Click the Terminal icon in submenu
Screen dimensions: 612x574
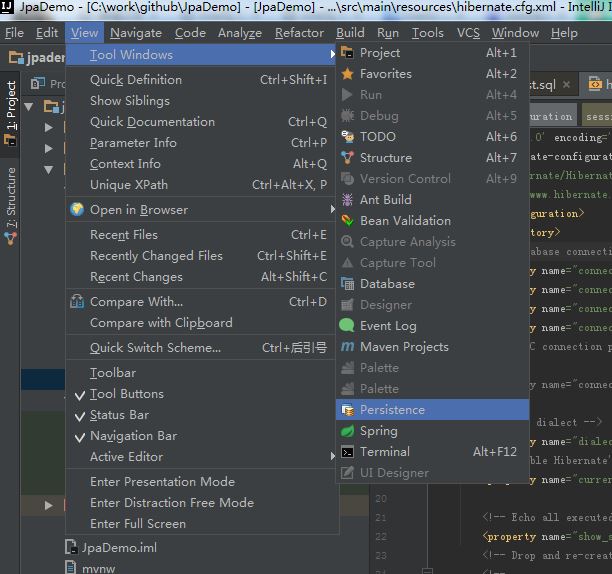point(347,452)
